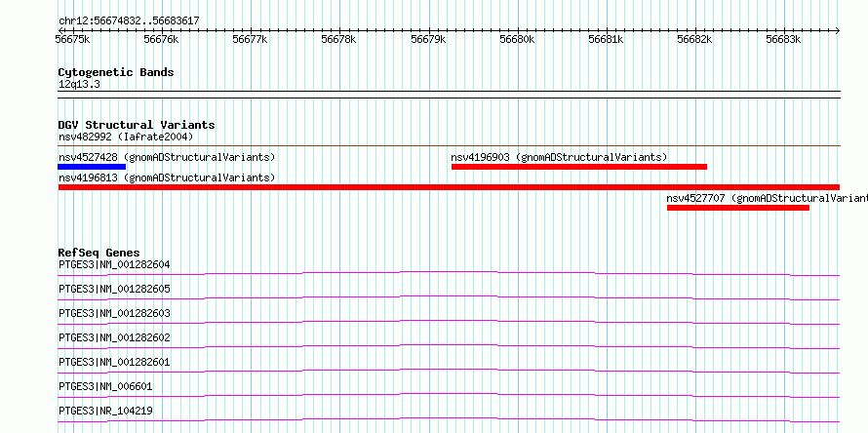Click the long red nsv4196813 bar
Screen dimensions: 868x433
coord(449,187)
